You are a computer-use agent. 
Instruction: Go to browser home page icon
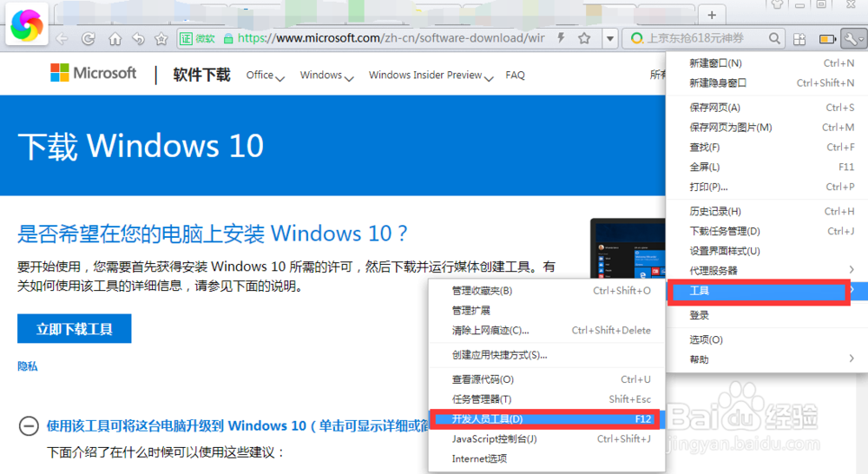tap(115, 39)
